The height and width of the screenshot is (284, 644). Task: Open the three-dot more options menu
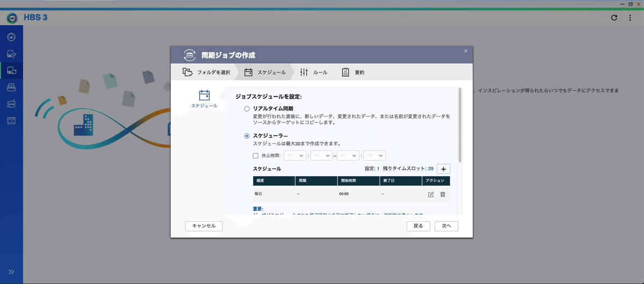pos(630,18)
